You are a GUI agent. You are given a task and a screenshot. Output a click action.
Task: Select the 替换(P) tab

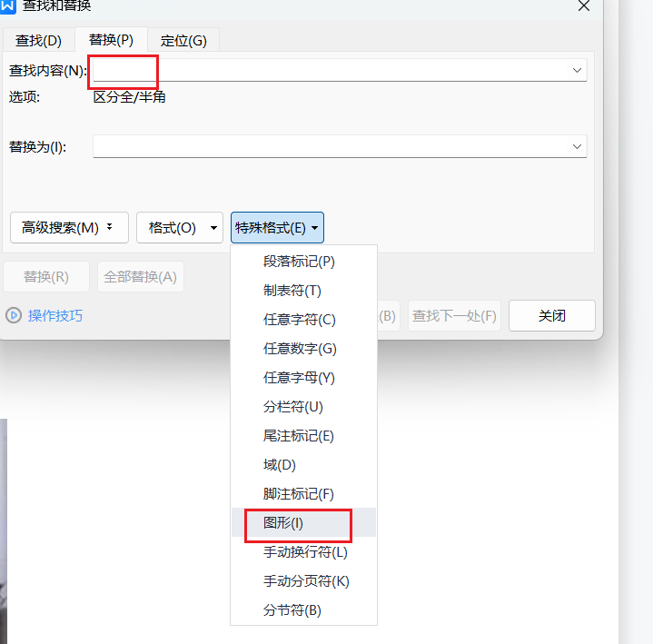coord(111,40)
